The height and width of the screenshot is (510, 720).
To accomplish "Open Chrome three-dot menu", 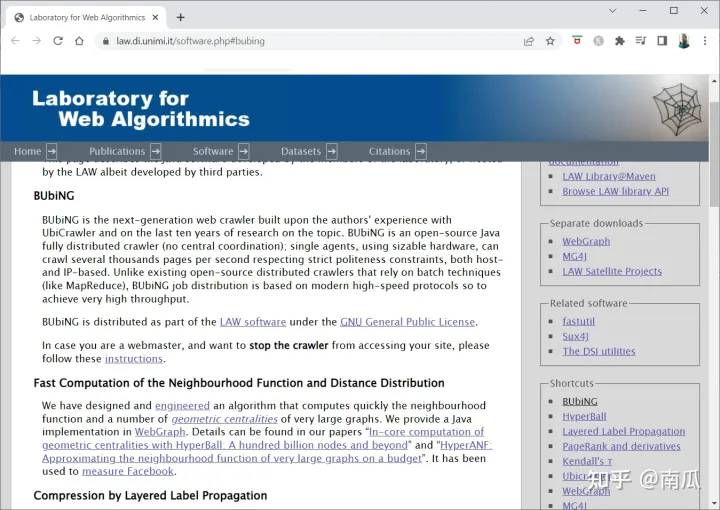I will [x=705, y=41].
